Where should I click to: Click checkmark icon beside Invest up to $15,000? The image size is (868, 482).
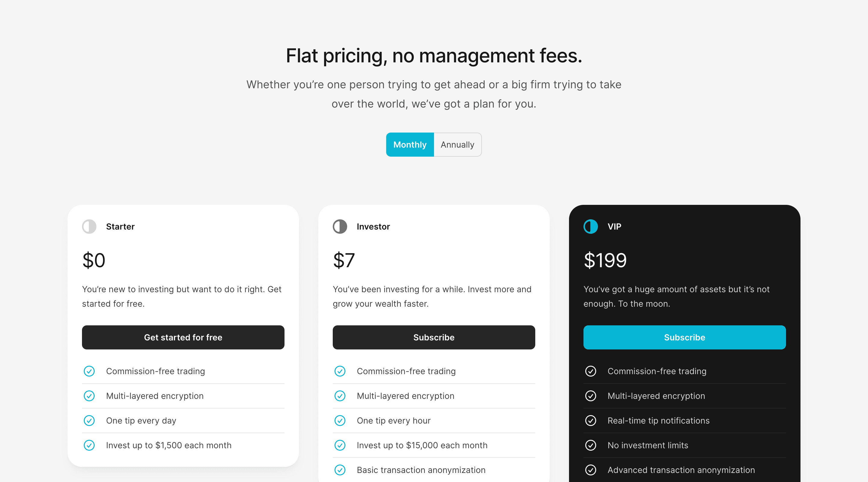(x=340, y=445)
